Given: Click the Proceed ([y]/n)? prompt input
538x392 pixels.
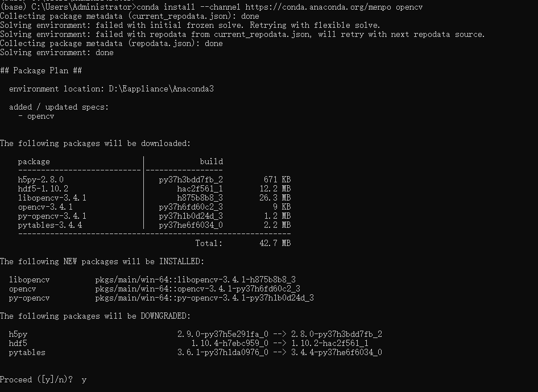Looking at the screenshot, I should coord(84,380).
